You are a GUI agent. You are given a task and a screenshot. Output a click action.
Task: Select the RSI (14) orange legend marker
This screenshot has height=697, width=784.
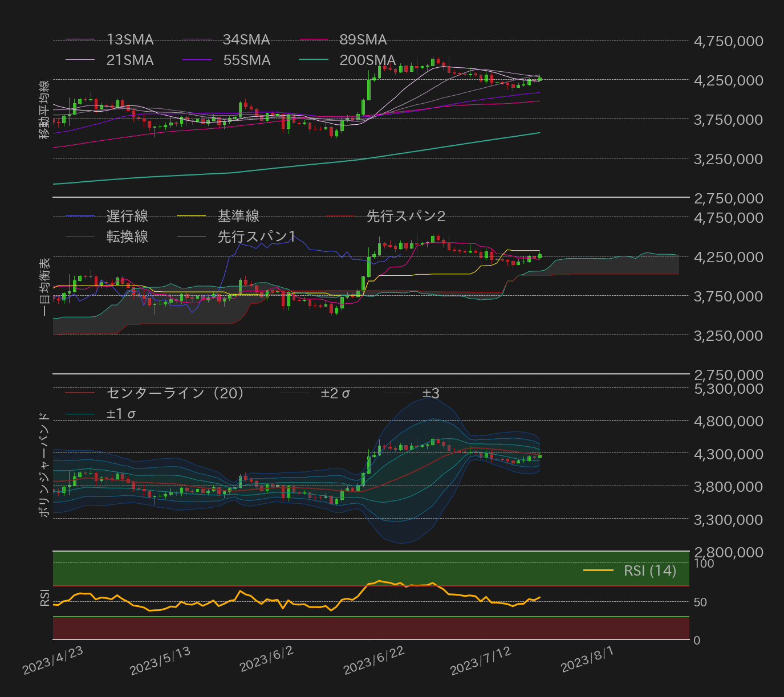[x=597, y=571]
